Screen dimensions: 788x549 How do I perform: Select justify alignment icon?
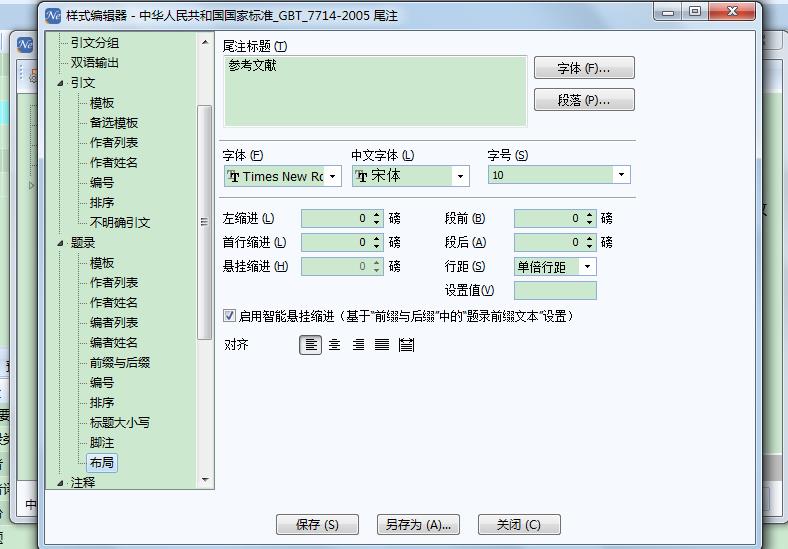[382, 345]
